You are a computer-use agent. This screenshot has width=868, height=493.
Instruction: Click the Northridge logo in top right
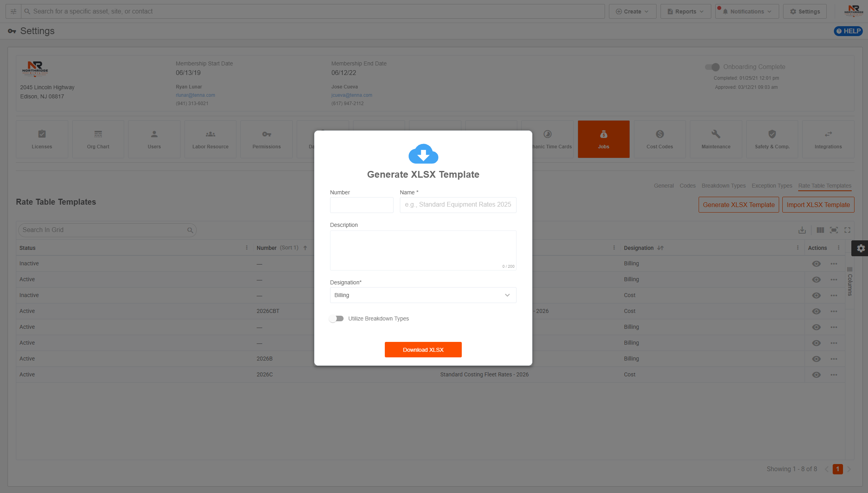tap(854, 11)
